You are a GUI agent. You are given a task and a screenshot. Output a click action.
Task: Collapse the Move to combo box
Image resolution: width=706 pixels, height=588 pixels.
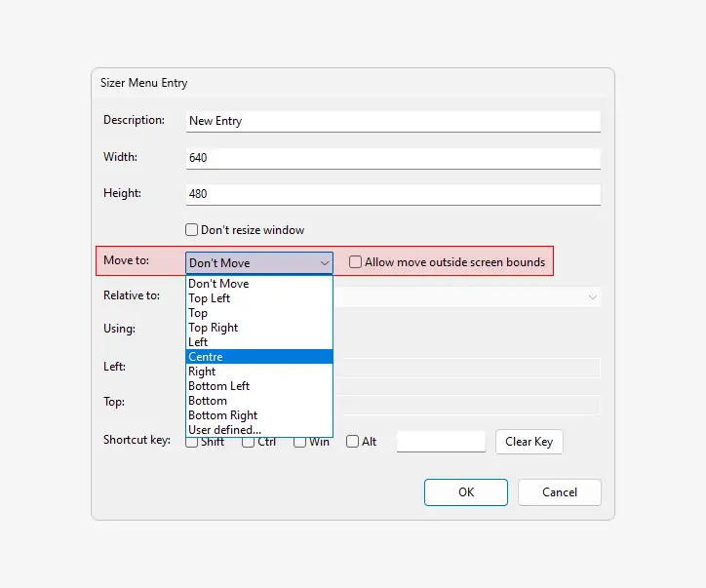click(324, 262)
